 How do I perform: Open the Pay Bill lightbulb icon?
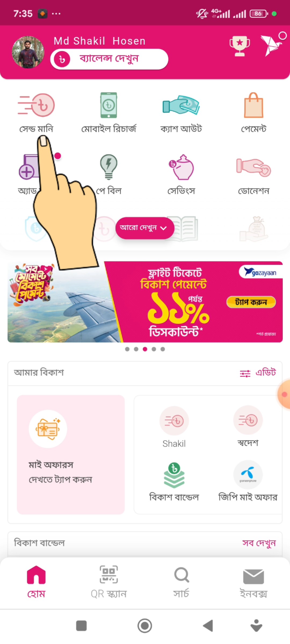tap(109, 167)
